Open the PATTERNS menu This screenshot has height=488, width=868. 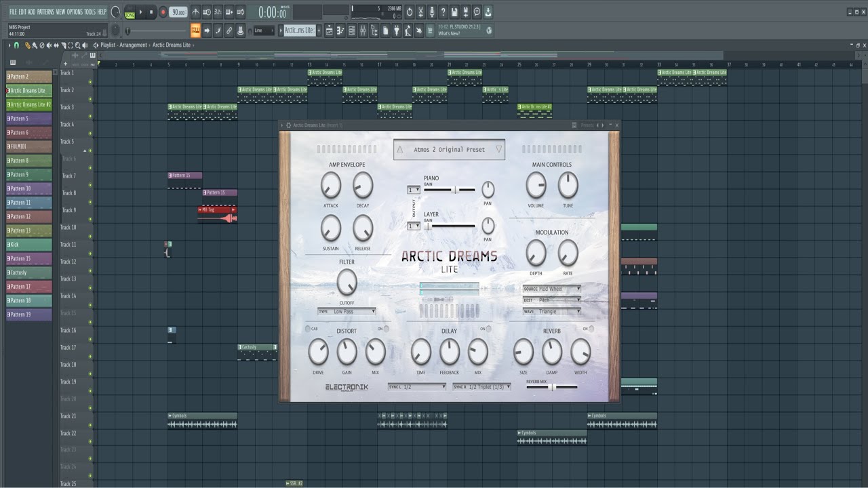click(45, 12)
